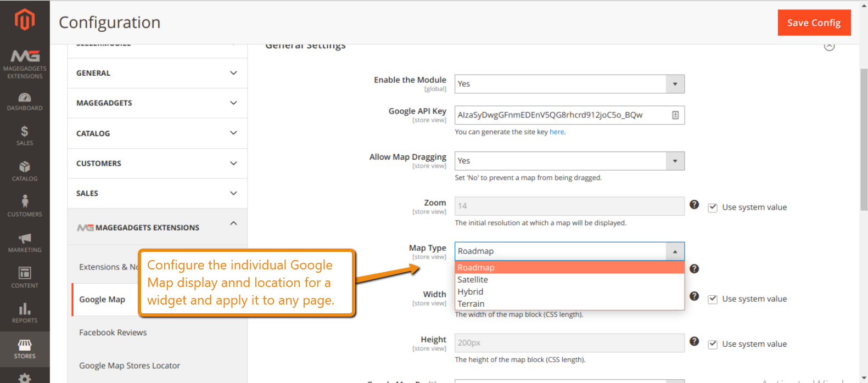Screen dimensions: 868x383
Task: Open the Sales dollar-sign sidebar menu
Action: (x=25, y=136)
